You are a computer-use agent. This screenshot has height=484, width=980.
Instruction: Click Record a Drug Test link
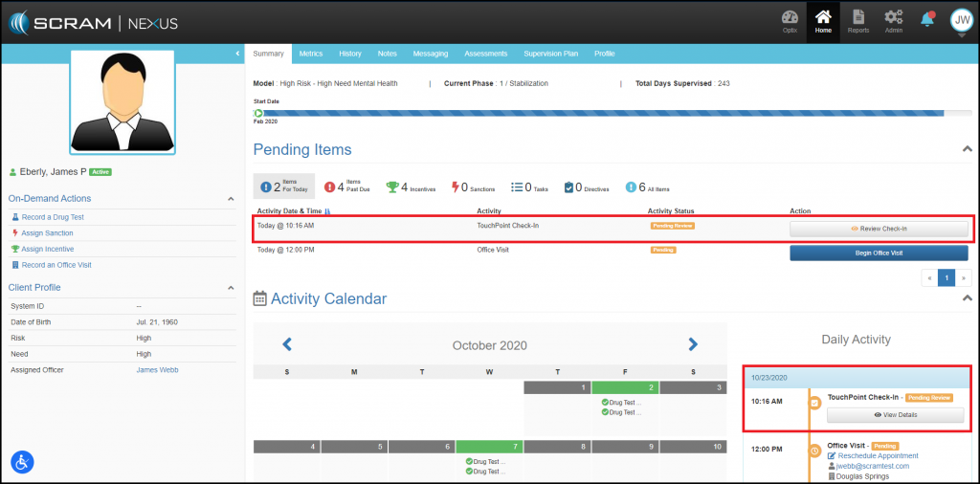[53, 217]
